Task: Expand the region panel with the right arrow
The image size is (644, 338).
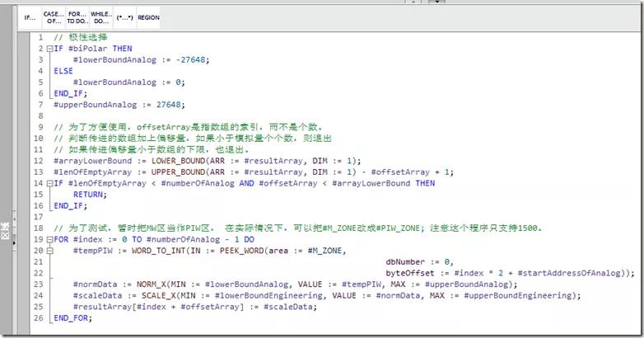Action: coord(15,243)
